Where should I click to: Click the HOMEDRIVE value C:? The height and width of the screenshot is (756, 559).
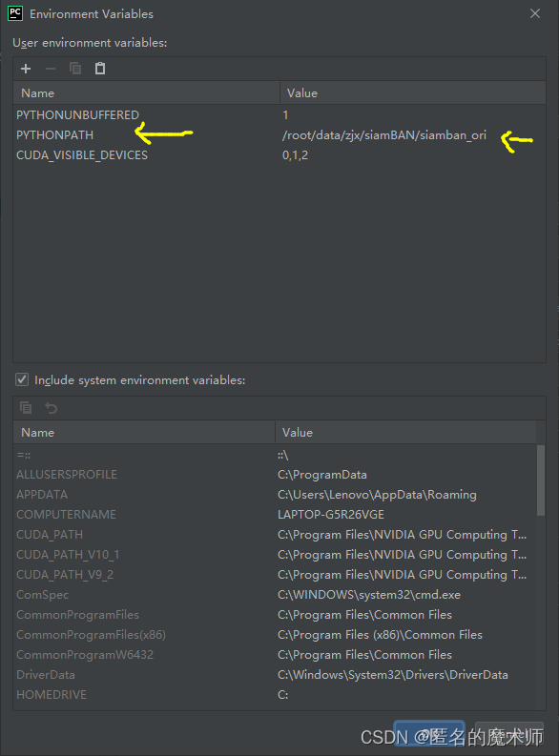283,695
